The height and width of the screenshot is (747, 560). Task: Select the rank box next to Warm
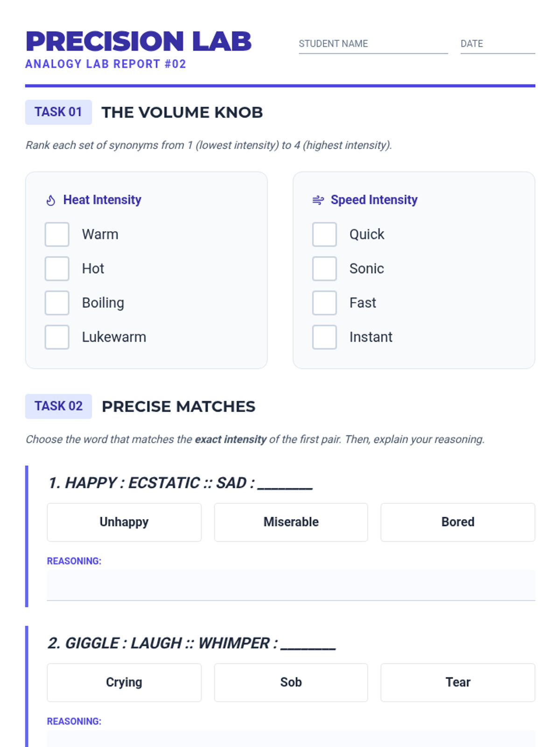click(57, 234)
